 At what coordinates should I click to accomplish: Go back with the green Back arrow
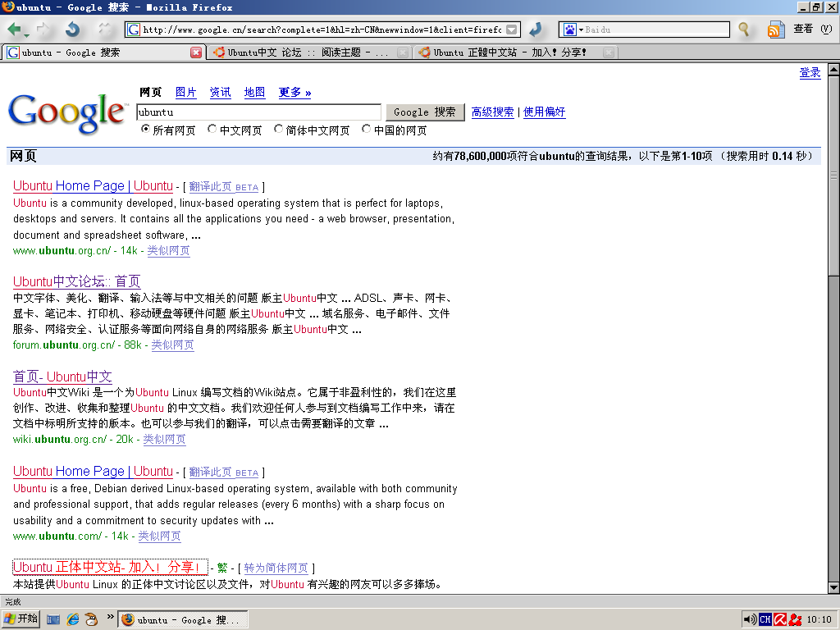[x=14, y=29]
